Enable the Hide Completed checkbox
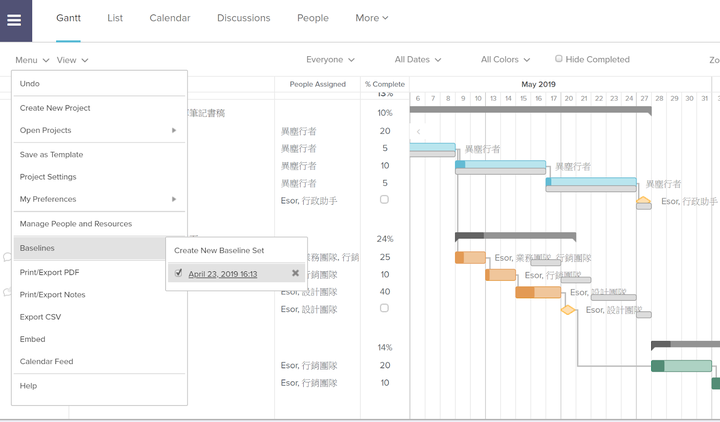The height and width of the screenshot is (422, 720). pos(558,59)
